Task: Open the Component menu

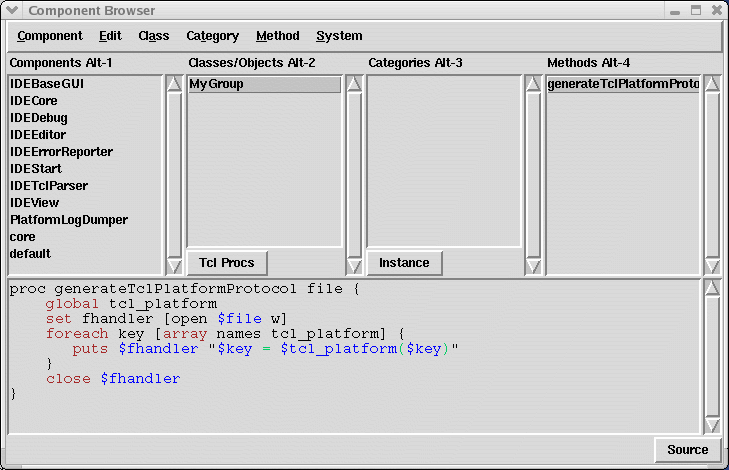Action: click(50, 36)
